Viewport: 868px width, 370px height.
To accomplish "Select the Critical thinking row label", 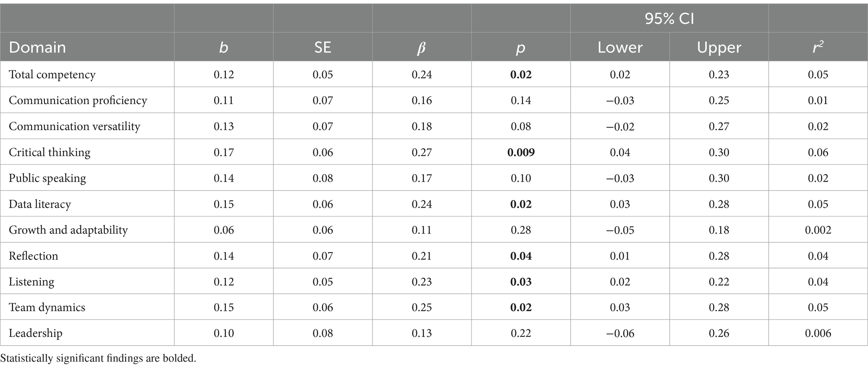I will pos(50,152).
